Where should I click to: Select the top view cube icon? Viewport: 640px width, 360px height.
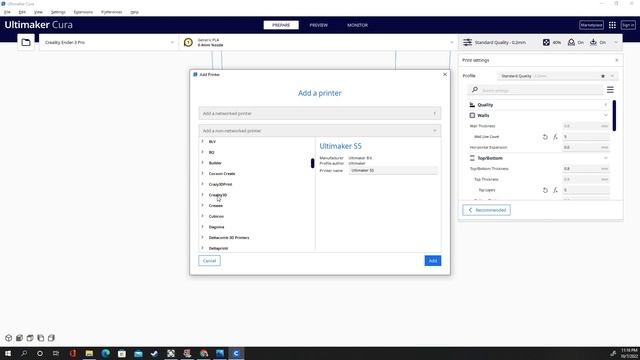(x=30, y=338)
